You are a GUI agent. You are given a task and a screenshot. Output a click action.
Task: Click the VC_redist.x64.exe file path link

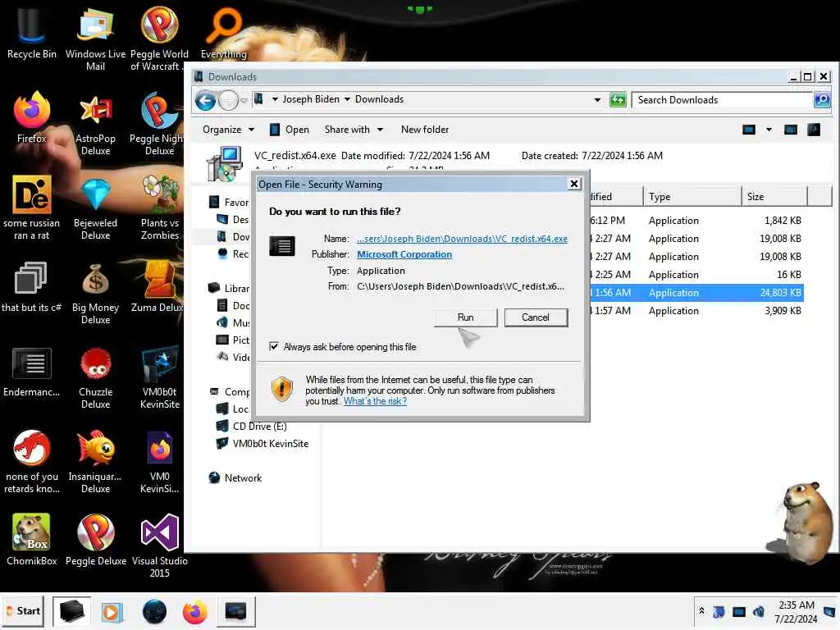point(463,239)
